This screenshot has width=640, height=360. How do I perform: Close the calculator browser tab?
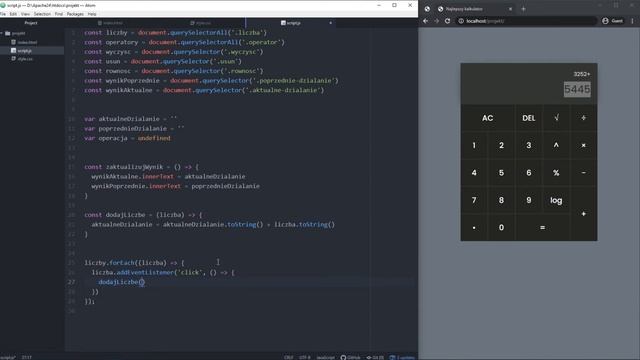coord(510,9)
